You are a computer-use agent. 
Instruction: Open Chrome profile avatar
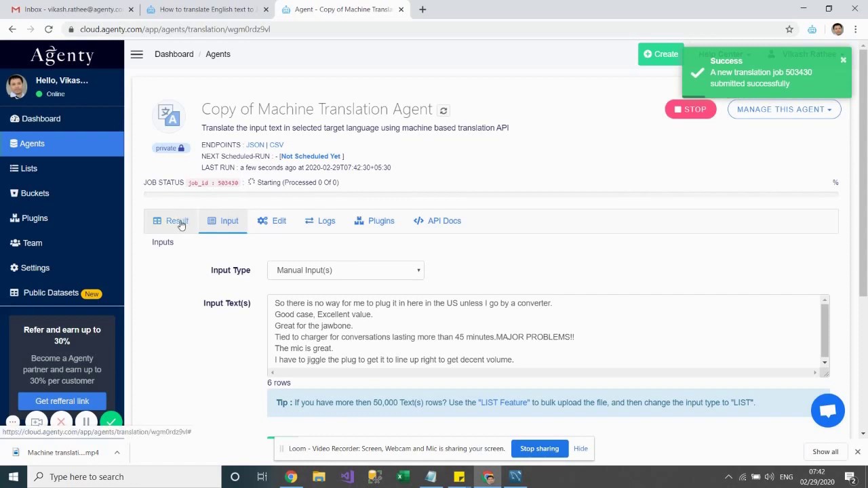[837, 29]
